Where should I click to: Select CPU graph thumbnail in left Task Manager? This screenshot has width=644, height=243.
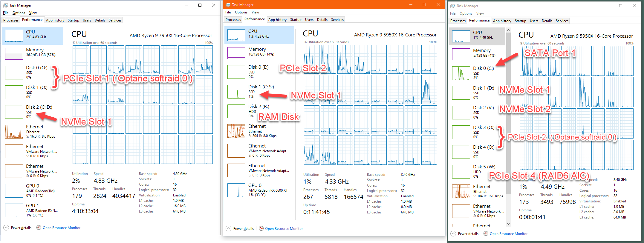point(14,36)
